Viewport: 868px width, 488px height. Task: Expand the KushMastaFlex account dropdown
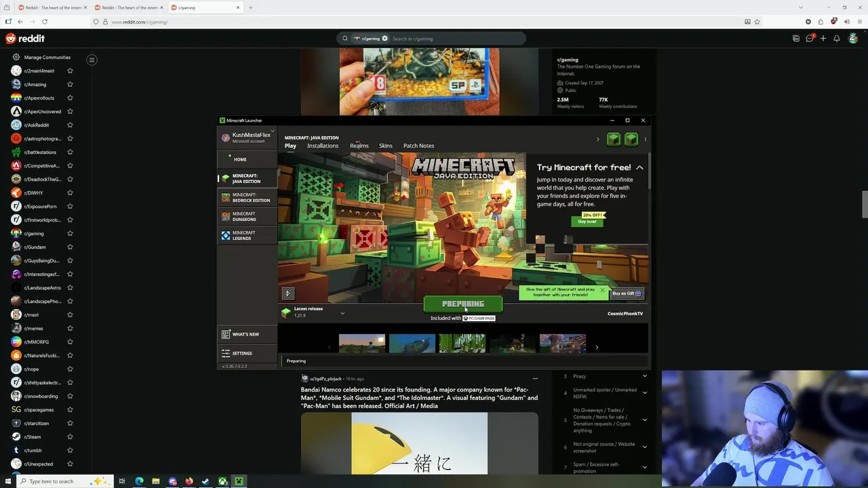pos(273,132)
